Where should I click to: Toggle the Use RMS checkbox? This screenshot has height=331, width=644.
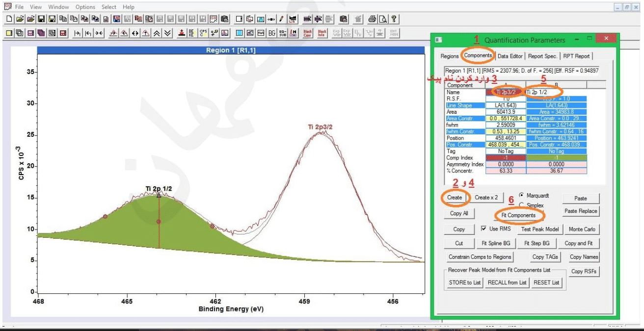point(484,229)
